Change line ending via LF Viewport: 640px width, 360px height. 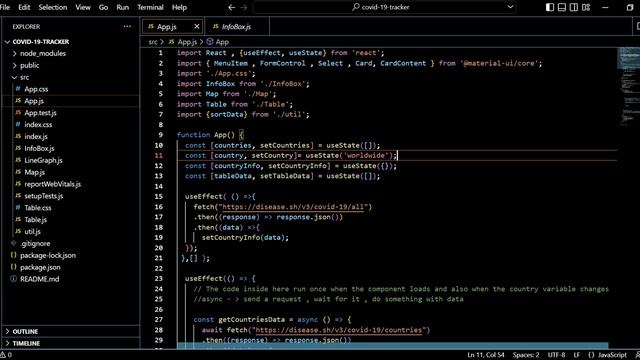point(576,355)
